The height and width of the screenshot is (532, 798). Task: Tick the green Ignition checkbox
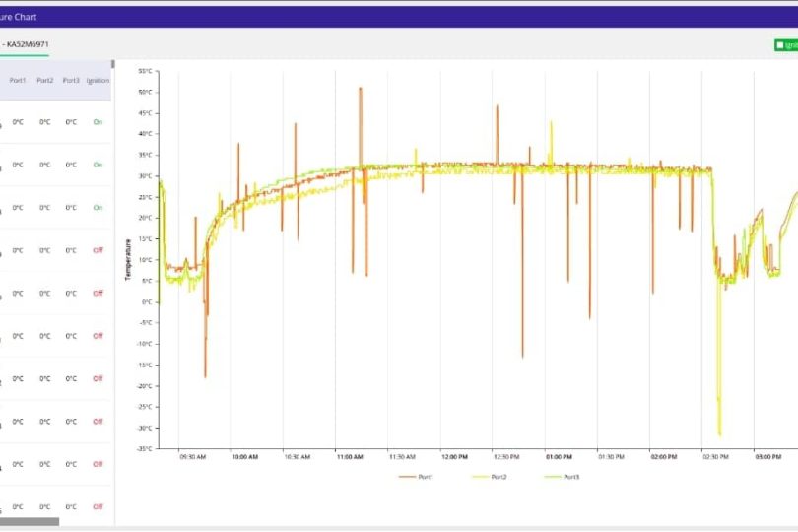coord(779,45)
